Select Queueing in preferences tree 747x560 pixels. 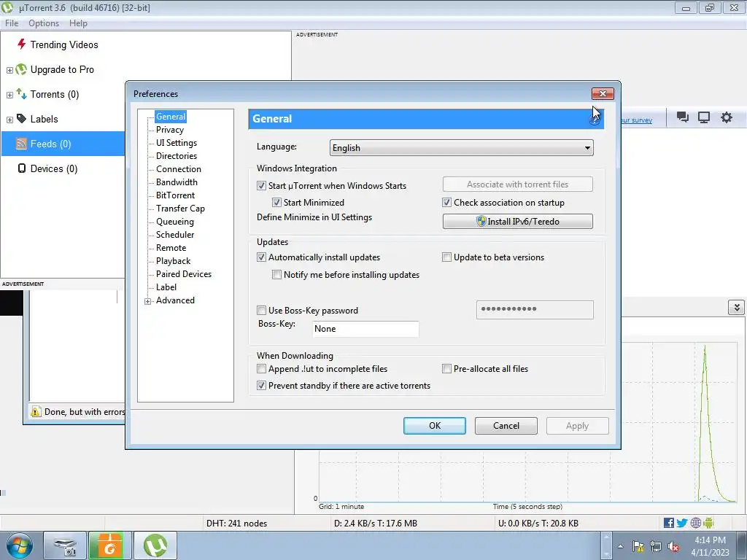pyautogui.click(x=175, y=222)
